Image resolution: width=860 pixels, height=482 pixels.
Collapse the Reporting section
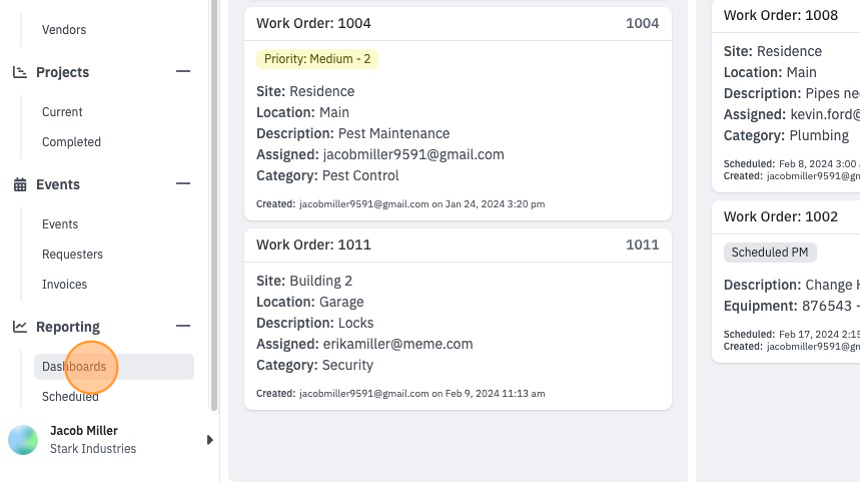(x=183, y=326)
